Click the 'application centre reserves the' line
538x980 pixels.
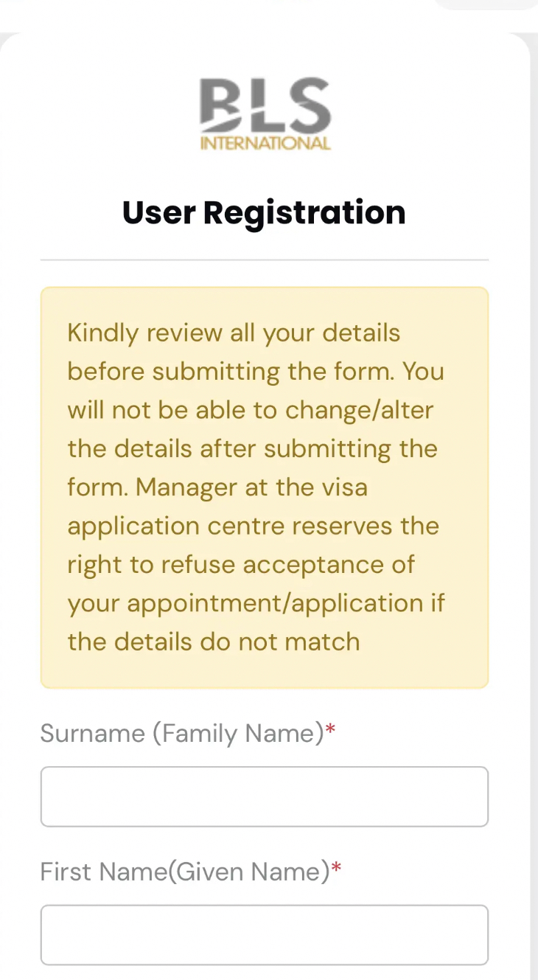click(x=254, y=527)
